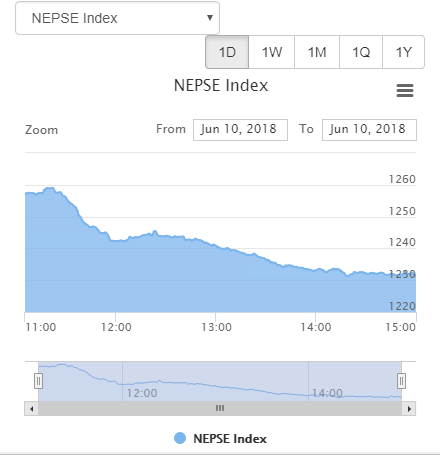Click the From date input field

[x=240, y=130]
